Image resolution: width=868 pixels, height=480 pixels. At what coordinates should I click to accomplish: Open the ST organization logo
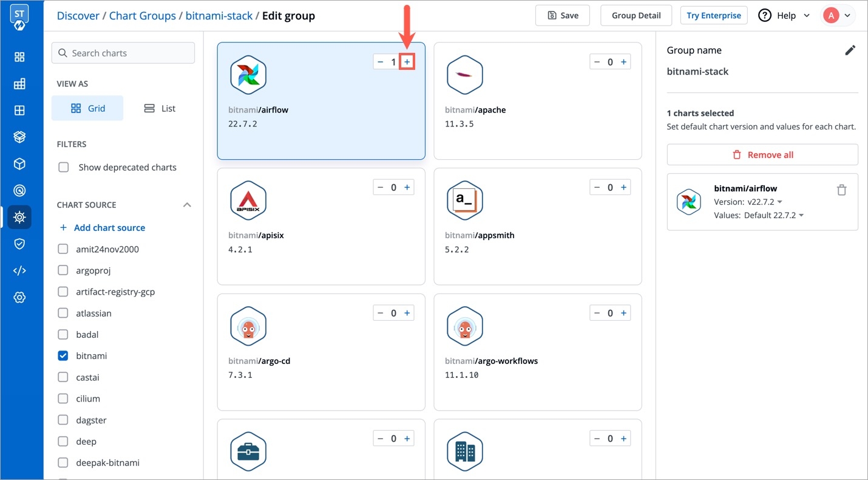19,16
